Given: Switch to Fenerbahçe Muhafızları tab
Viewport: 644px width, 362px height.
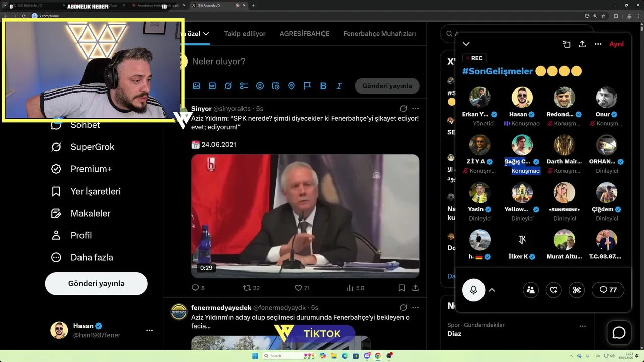Looking at the screenshot, I should 379,34.
